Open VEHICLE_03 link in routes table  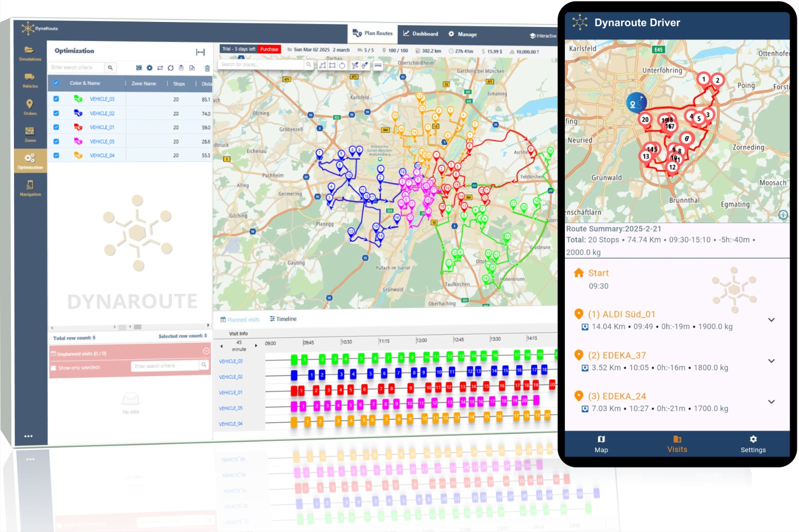[102, 99]
